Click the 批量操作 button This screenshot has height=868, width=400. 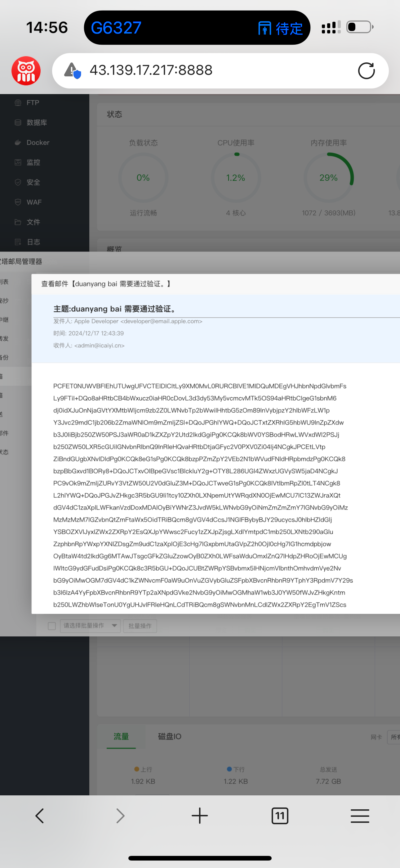coord(140,626)
